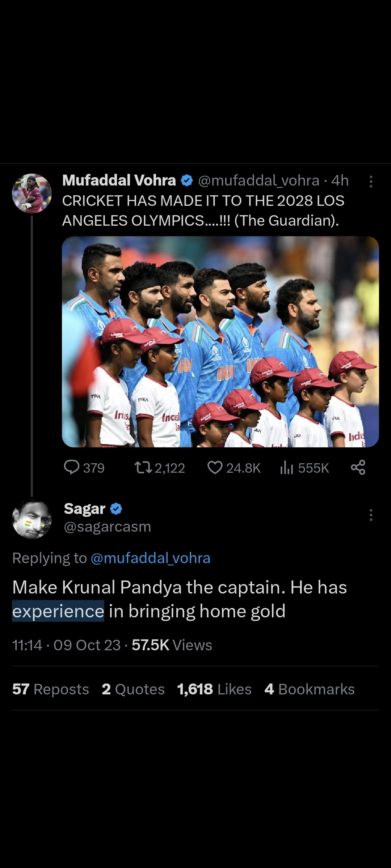Open the @mufaddal_vohra mention link
This screenshot has height=868, width=391.
150,558
